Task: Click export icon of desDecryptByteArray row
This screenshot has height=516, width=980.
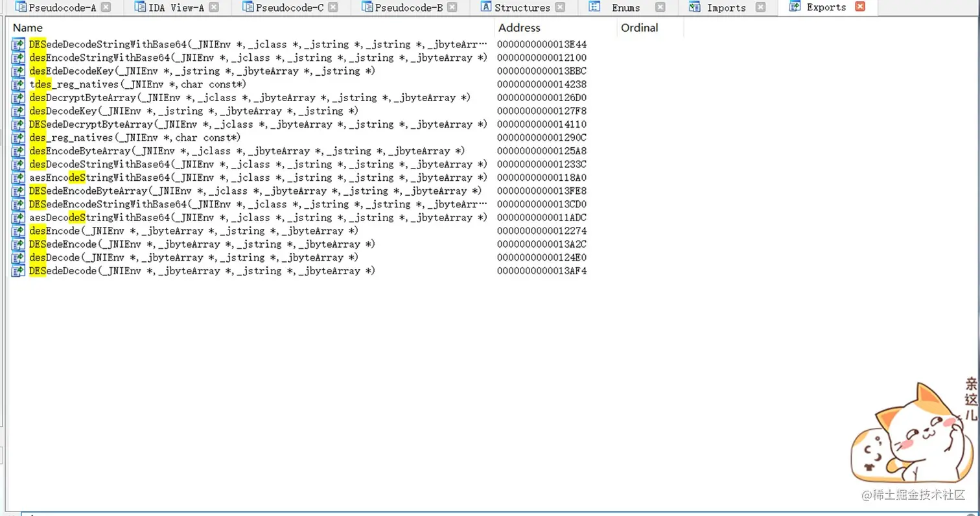Action: (x=18, y=98)
